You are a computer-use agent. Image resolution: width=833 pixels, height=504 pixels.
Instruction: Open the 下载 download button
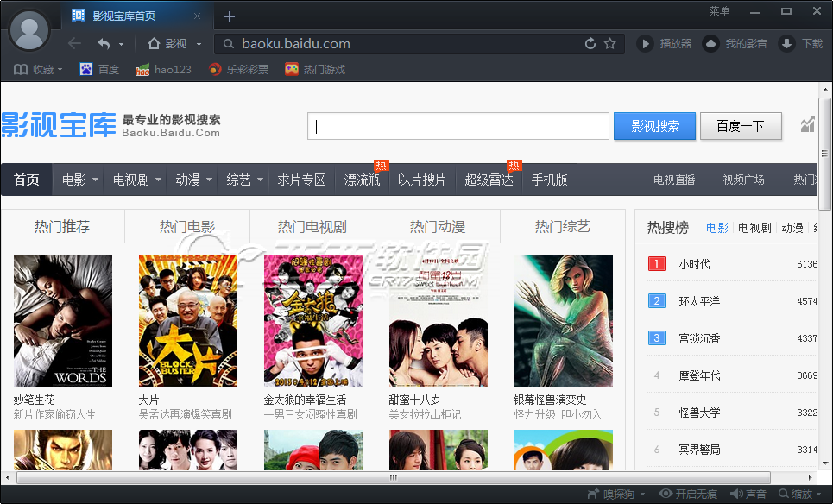(800, 43)
